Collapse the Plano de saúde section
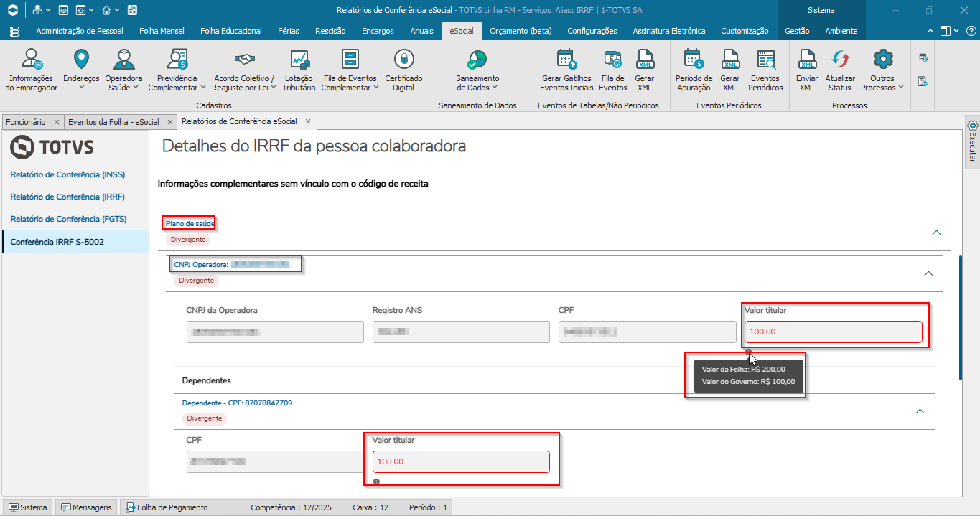Image resolution: width=980 pixels, height=516 pixels. click(x=935, y=233)
